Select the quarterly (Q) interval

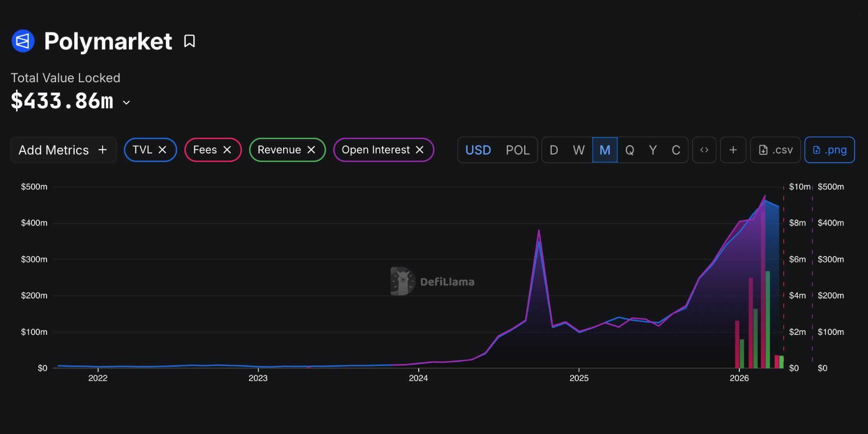pos(629,150)
